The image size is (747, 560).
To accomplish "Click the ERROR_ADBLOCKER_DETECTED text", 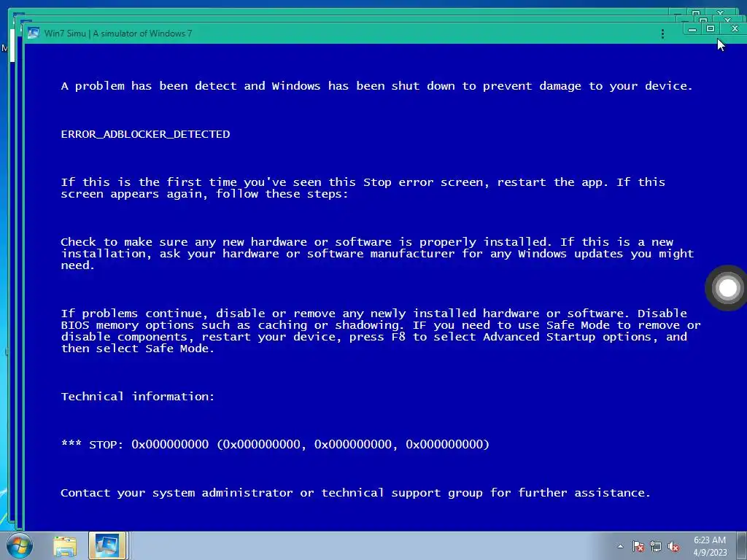I will click(145, 134).
